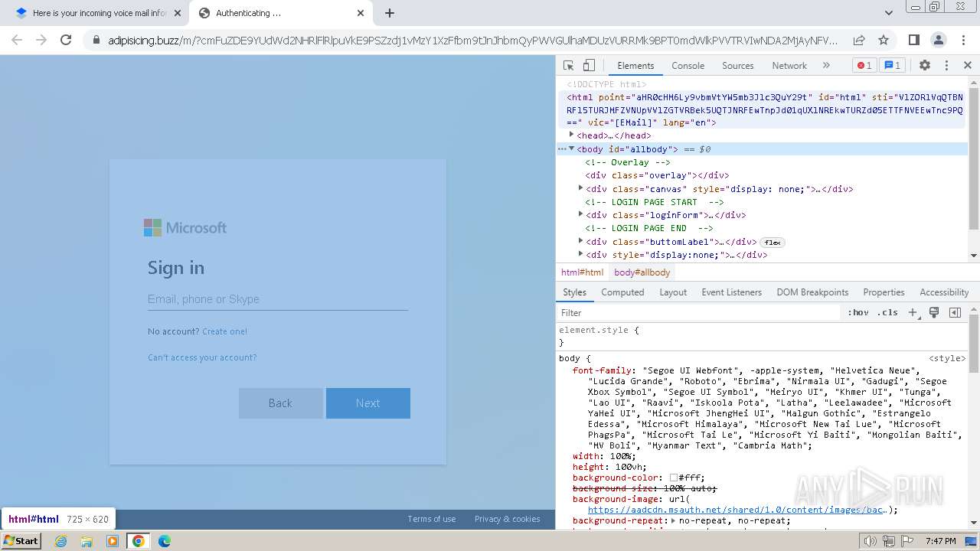Bookmark this page with the star icon
This screenshot has height=551, width=980.
click(884, 40)
